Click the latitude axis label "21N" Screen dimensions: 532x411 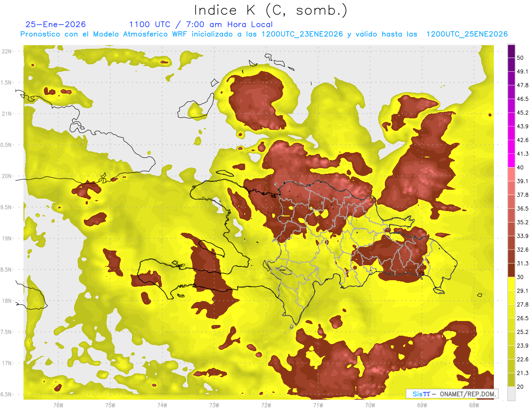pos(6,114)
